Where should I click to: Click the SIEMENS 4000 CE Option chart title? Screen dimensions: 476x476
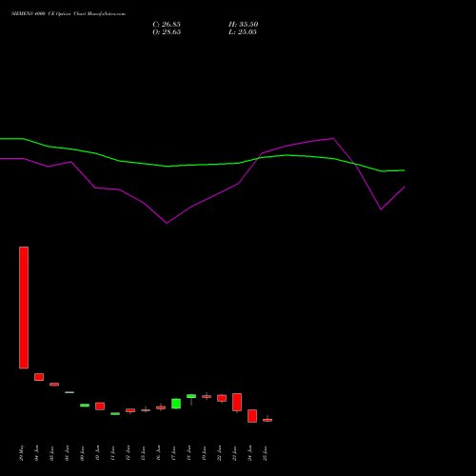[x=69, y=14]
